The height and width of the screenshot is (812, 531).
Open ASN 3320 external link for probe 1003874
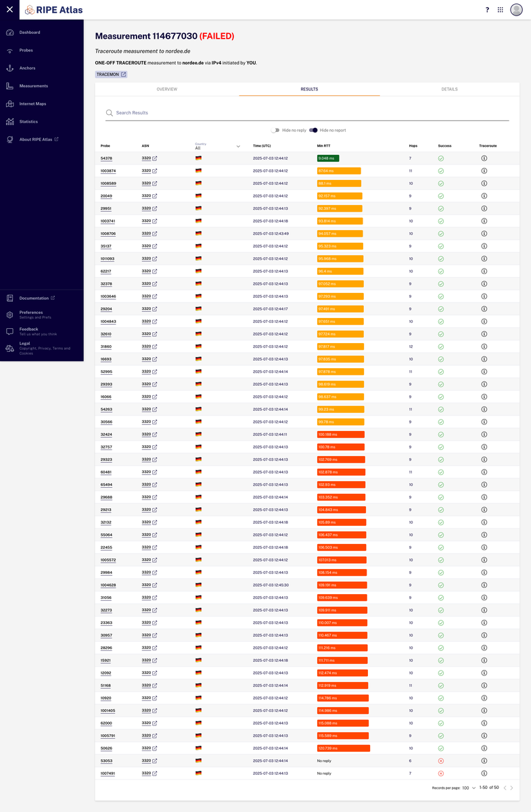pyautogui.click(x=154, y=171)
